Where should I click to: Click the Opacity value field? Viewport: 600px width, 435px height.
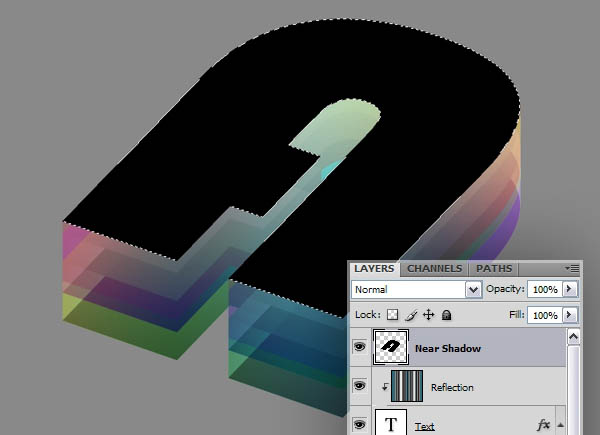(x=544, y=289)
